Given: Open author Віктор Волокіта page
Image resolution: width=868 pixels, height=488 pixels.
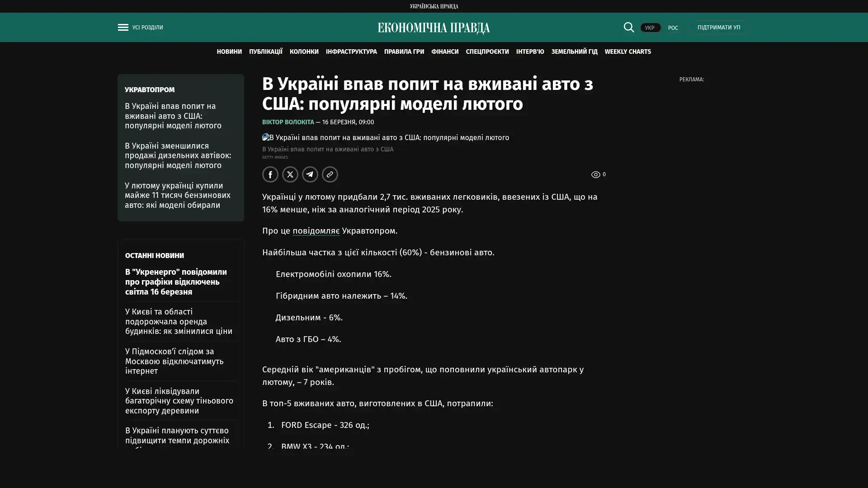Looking at the screenshot, I should 288,122.
